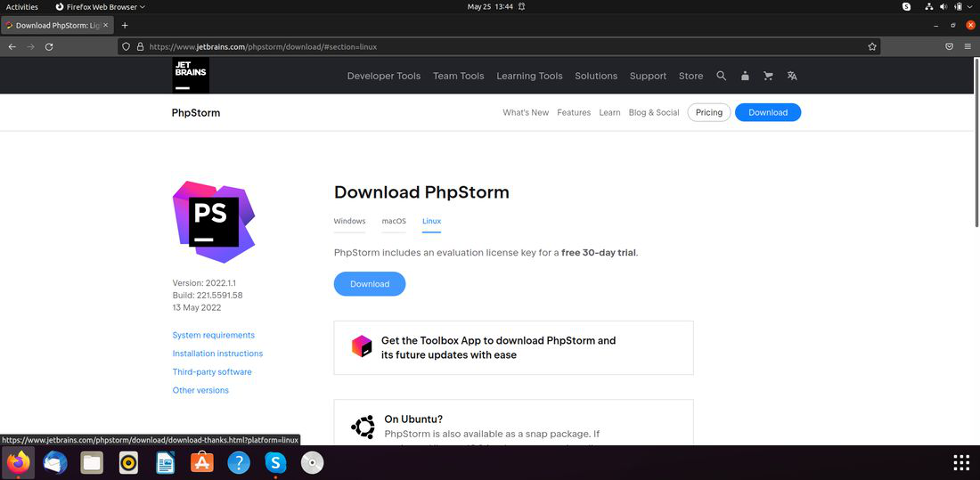Click the PhpStorm PS logo image
Screen dimensions: 980x480
(x=214, y=222)
